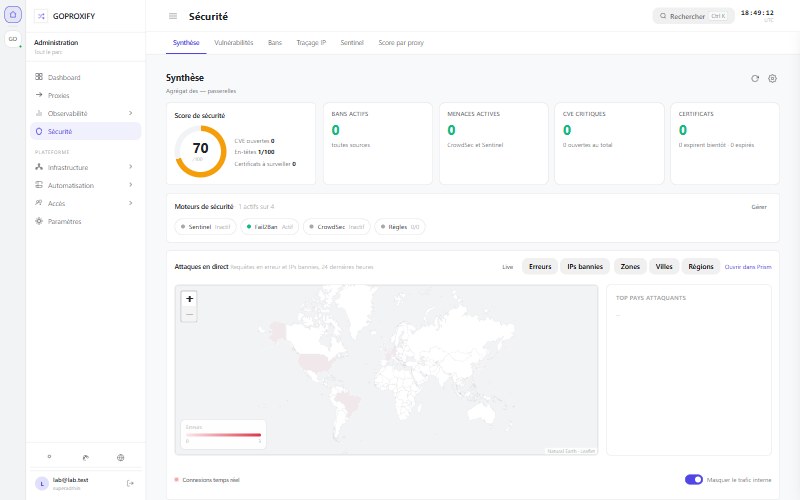Viewport: 800px width, 500px height.
Task: Click 'Connexions temps réel' legend
Action: 207,480
